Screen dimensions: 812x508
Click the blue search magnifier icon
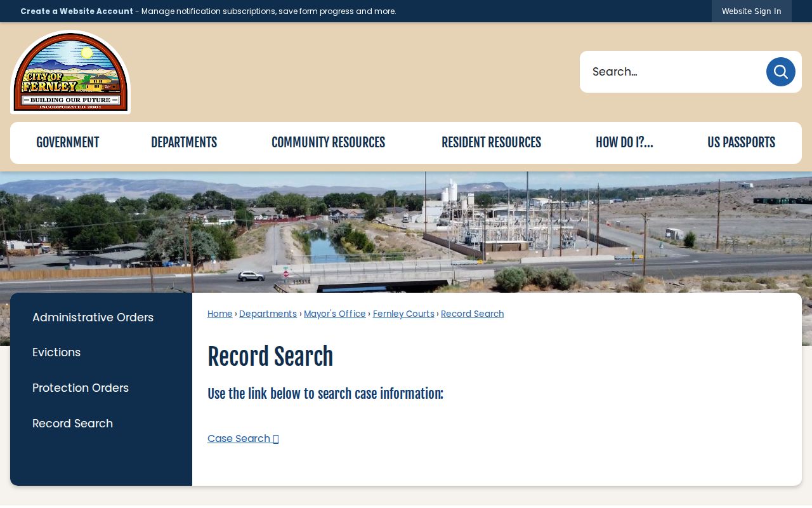[x=780, y=72]
